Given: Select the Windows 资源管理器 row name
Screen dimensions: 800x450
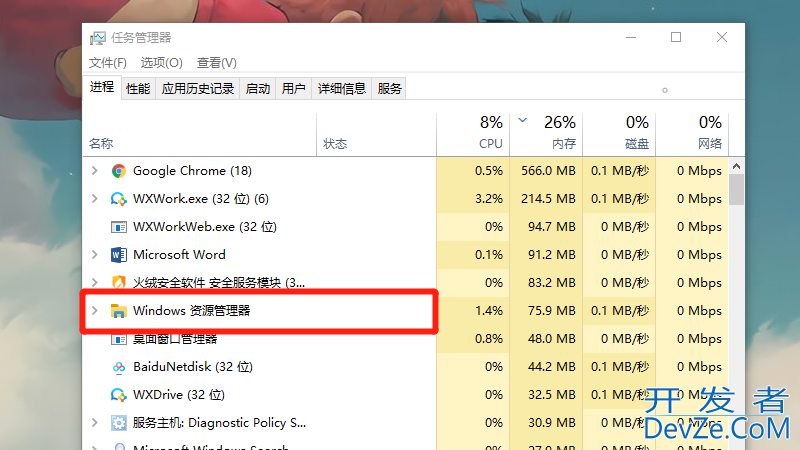Looking at the screenshot, I should click(x=192, y=311).
